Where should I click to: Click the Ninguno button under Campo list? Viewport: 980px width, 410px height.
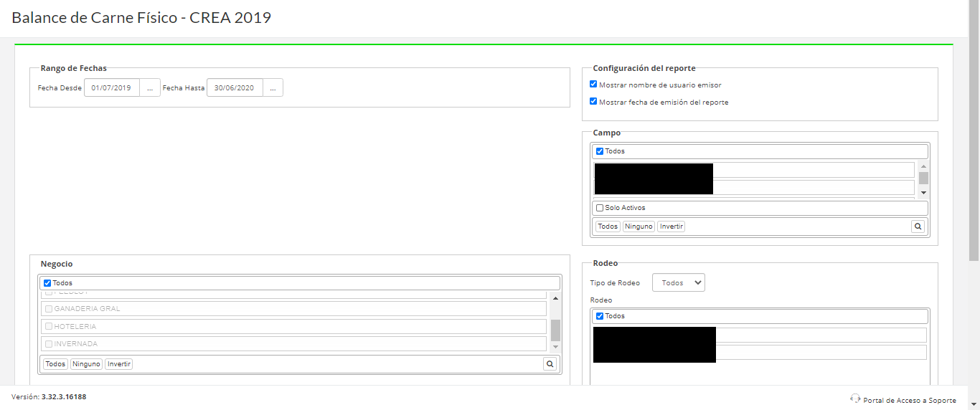(639, 227)
